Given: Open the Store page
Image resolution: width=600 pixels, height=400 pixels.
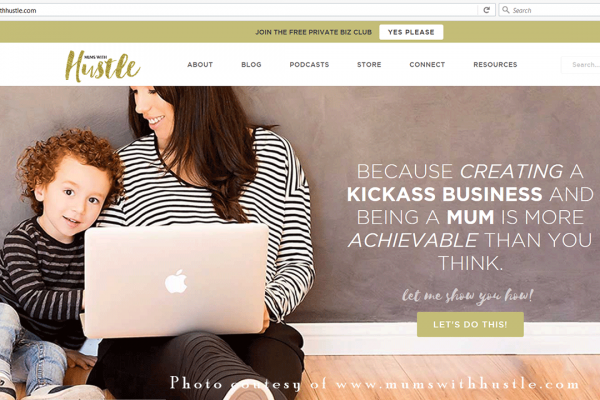Looking at the screenshot, I should 369,65.
